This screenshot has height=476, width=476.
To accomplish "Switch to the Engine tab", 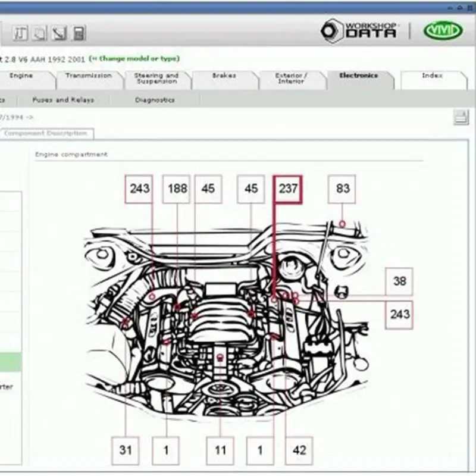I will (x=21, y=80).
